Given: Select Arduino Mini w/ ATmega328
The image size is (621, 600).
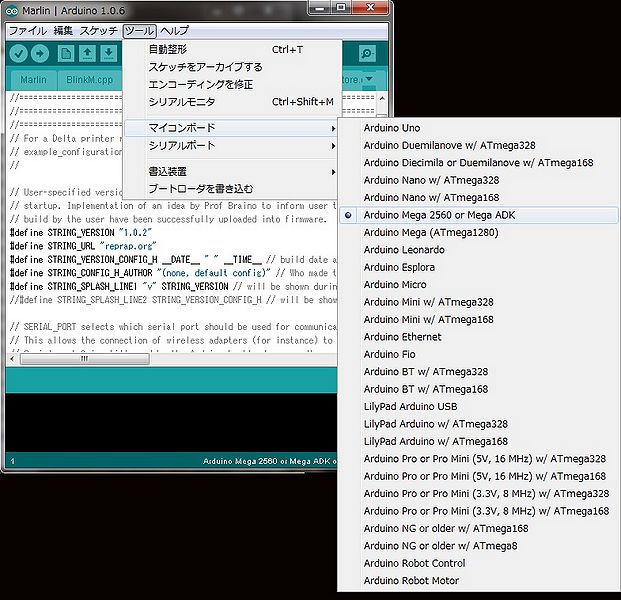Looking at the screenshot, I should tap(478, 302).
